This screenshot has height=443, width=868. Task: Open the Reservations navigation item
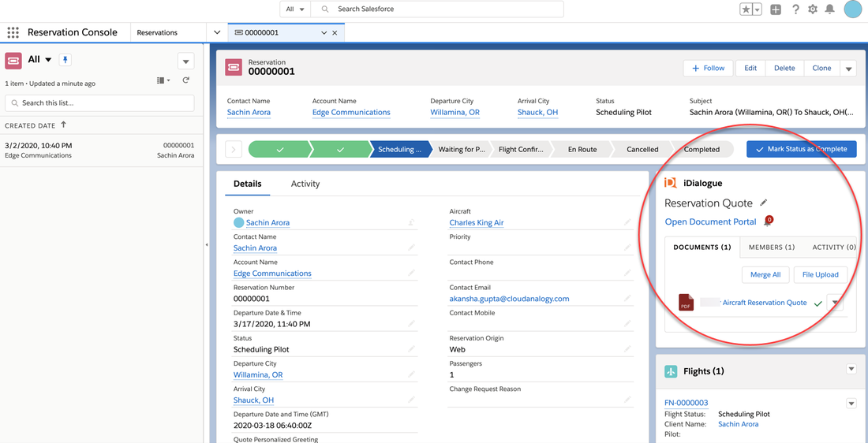pos(157,32)
